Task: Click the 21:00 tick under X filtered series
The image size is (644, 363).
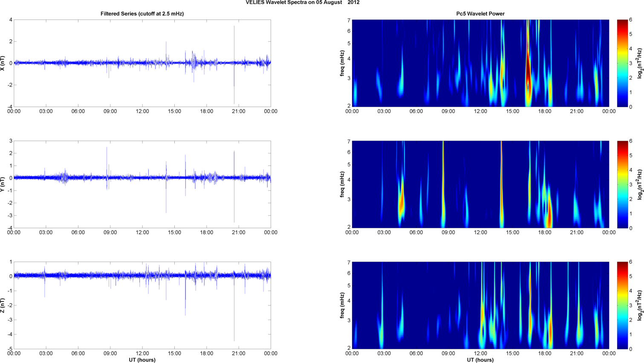Action: point(239,111)
